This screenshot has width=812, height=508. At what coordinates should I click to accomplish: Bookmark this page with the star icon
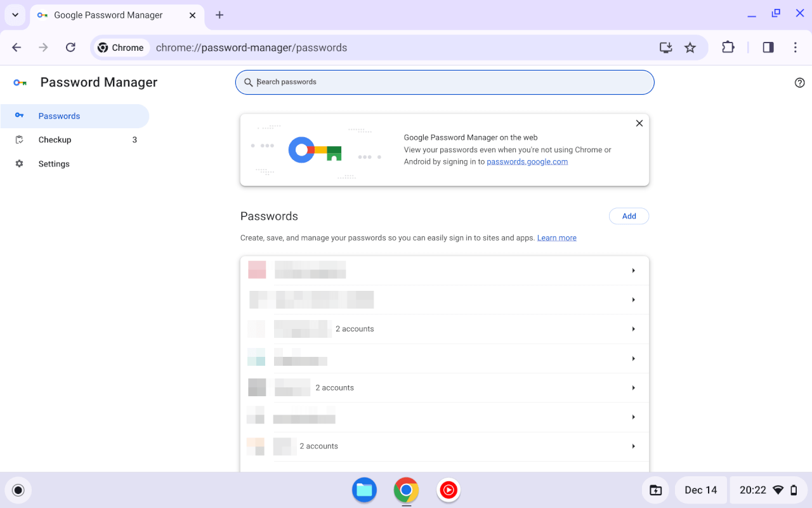coord(690,48)
